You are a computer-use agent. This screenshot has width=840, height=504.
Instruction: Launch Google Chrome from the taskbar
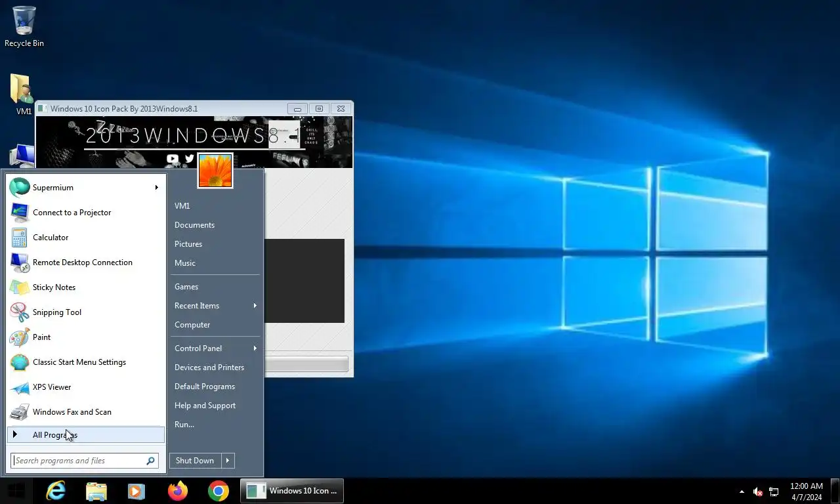coord(219,491)
